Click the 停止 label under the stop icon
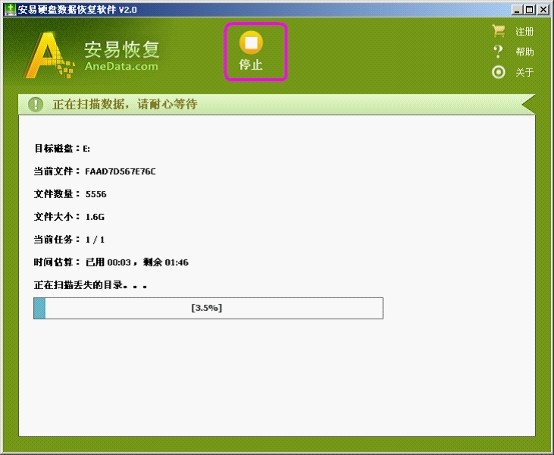This screenshot has height=455, width=554. click(251, 65)
